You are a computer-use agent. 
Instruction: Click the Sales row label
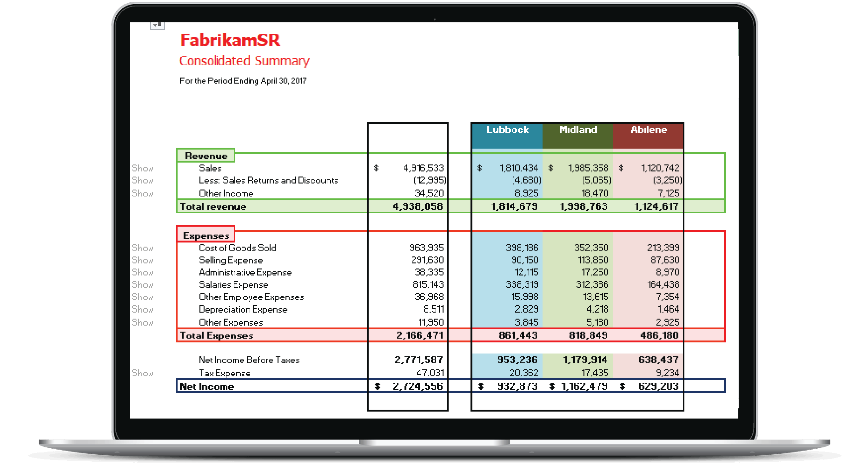coord(210,168)
